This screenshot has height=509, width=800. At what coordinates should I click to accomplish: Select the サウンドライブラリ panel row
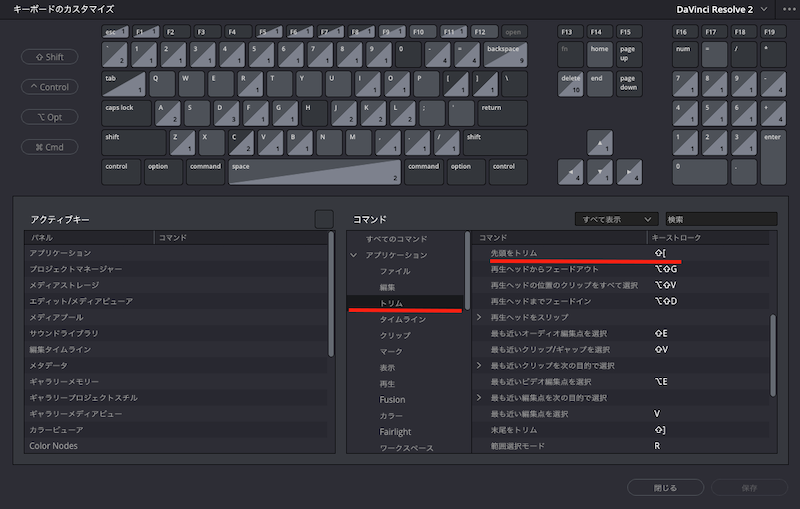pos(176,333)
